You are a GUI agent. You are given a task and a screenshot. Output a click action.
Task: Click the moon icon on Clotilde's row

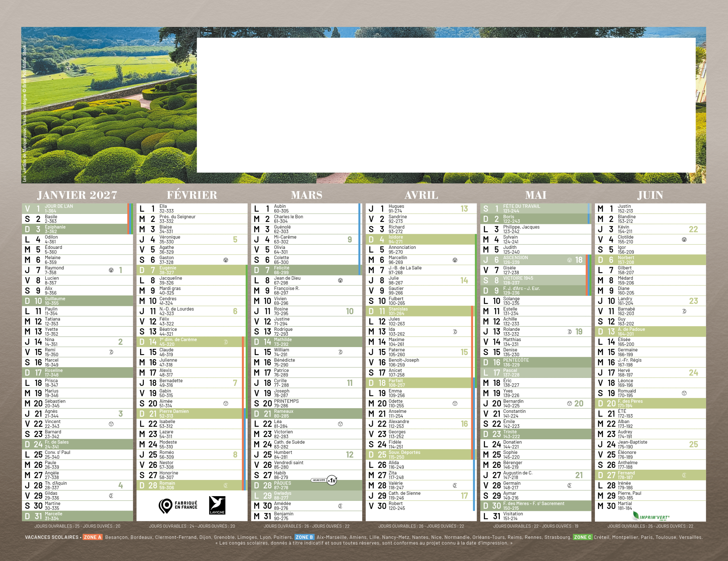(684, 240)
